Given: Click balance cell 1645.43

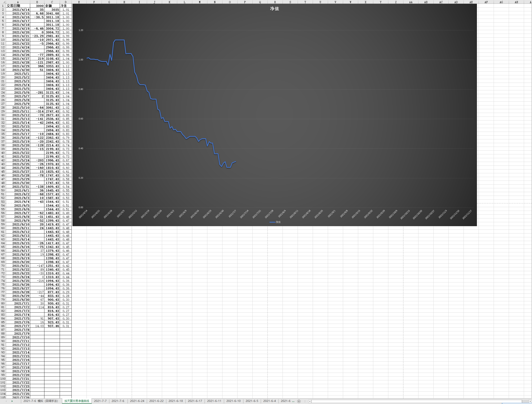Looking at the screenshot, I should (x=52, y=190).
